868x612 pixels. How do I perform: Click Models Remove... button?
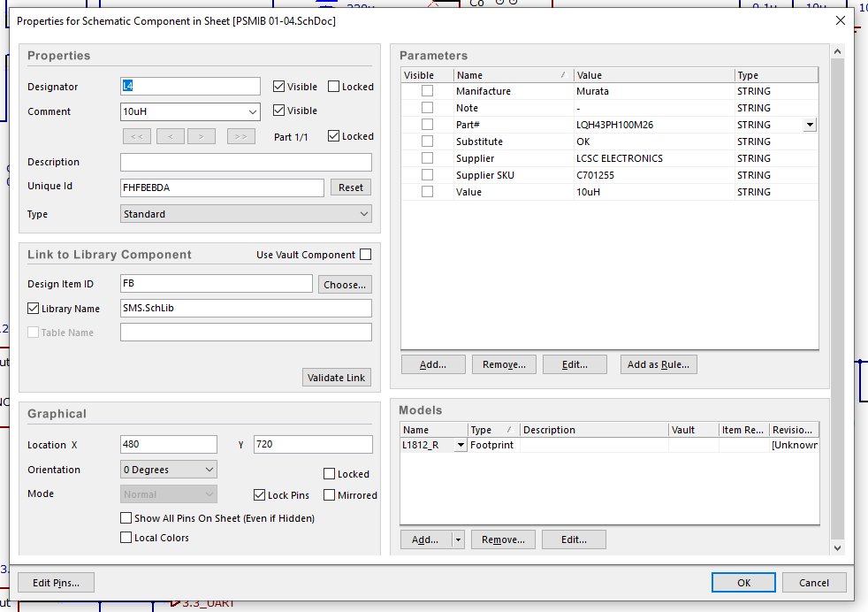tap(503, 539)
